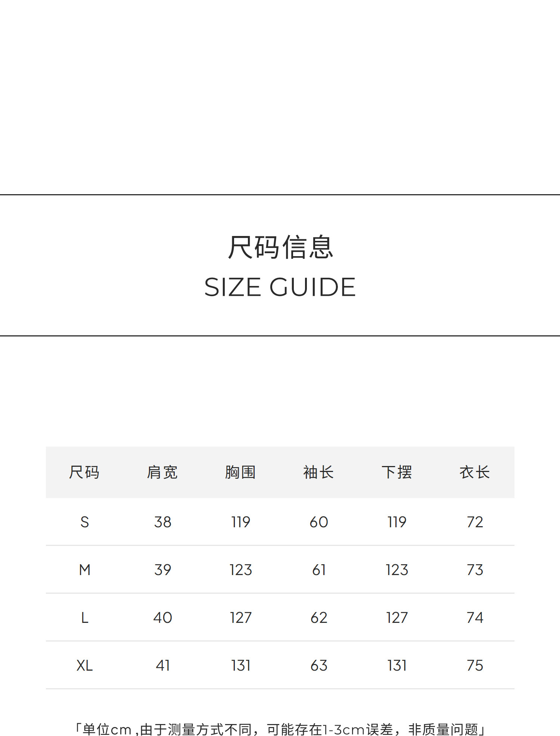The height and width of the screenshot is (736, 560).
Task: Click sleeve length value 60
Action: 319,522
